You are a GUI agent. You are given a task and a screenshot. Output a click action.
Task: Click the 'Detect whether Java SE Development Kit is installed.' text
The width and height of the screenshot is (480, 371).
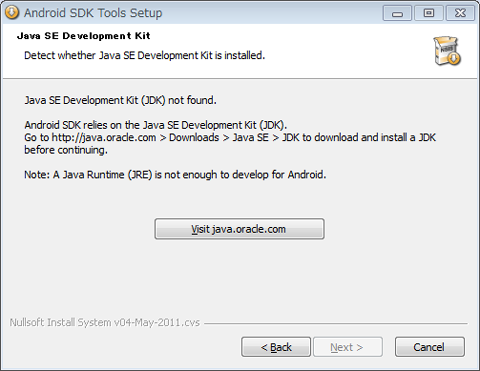click(x=144, y=55)
